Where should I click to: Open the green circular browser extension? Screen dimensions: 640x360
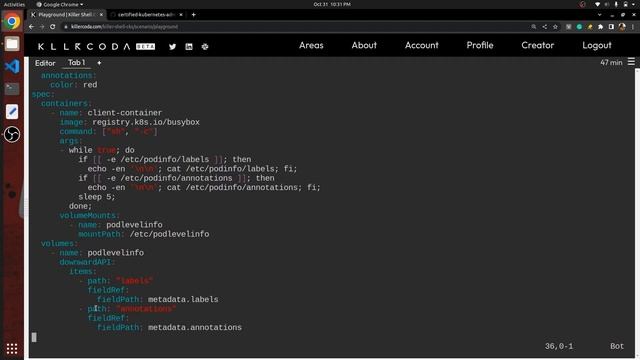click(x=579, y=27)
